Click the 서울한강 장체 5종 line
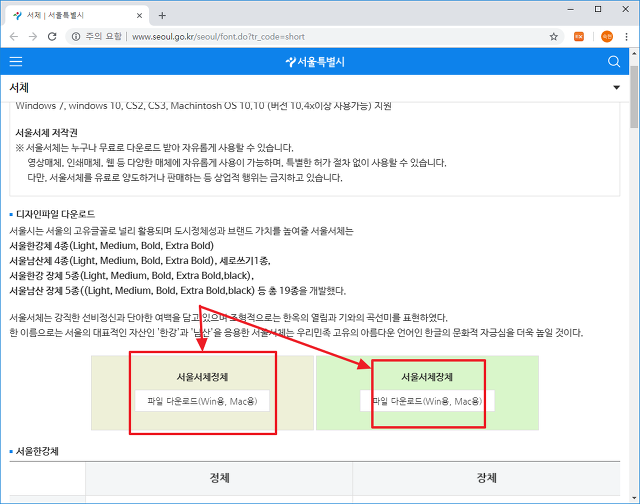Screen dimensions: 640x504 coord(131,276)
